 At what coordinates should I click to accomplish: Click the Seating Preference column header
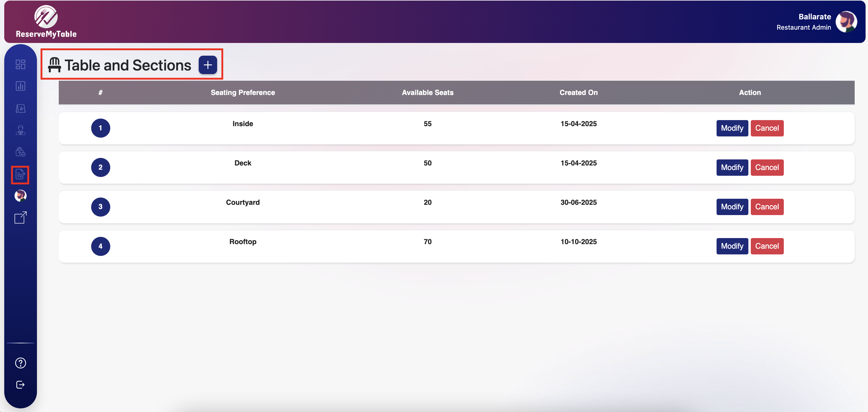(243, 93)
